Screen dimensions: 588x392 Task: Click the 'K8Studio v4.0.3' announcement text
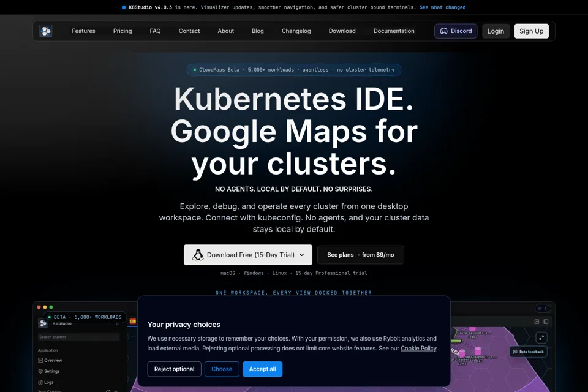pos(151,7)
